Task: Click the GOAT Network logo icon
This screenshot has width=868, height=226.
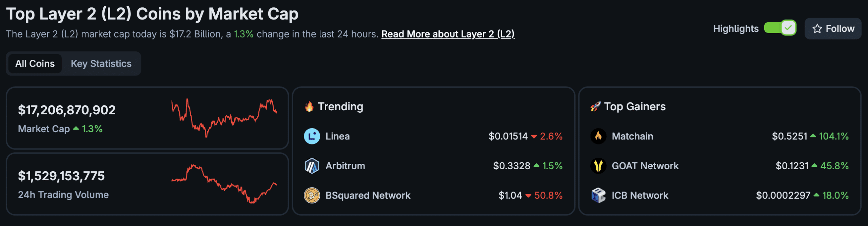Action: coord(598,166)
